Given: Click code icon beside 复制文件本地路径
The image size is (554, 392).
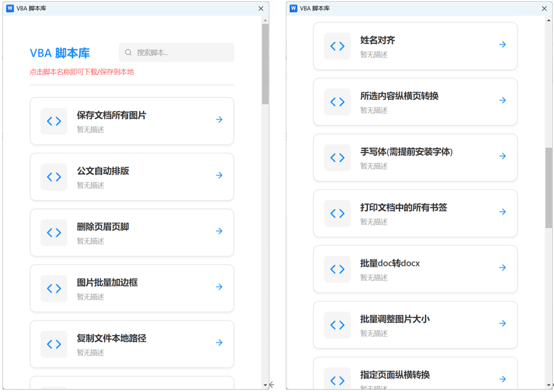Looking at the screenshot, I should click(x=54, y=344).
